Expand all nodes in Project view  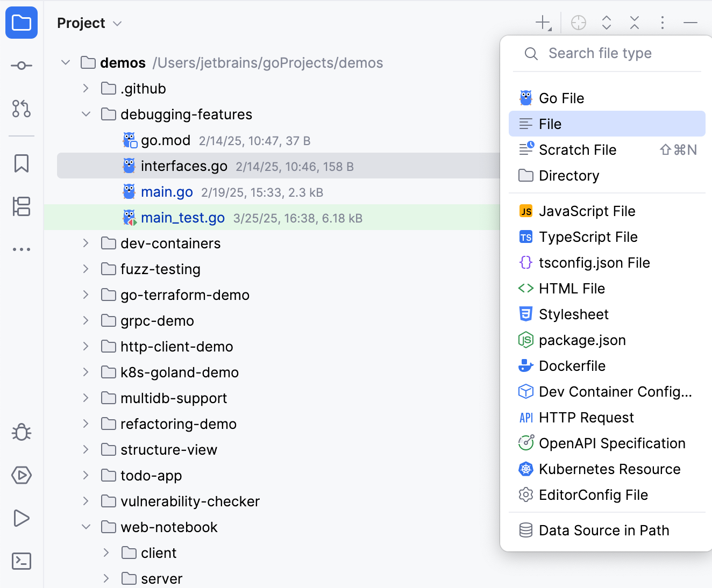[607, 23]
